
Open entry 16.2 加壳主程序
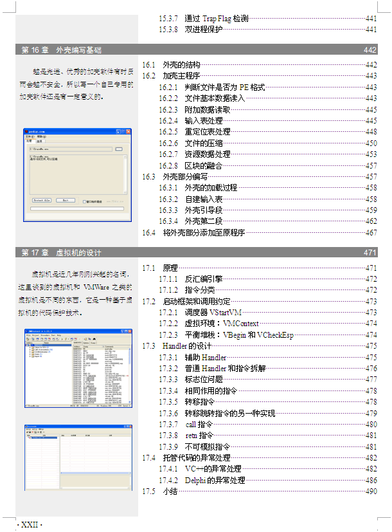260,76
